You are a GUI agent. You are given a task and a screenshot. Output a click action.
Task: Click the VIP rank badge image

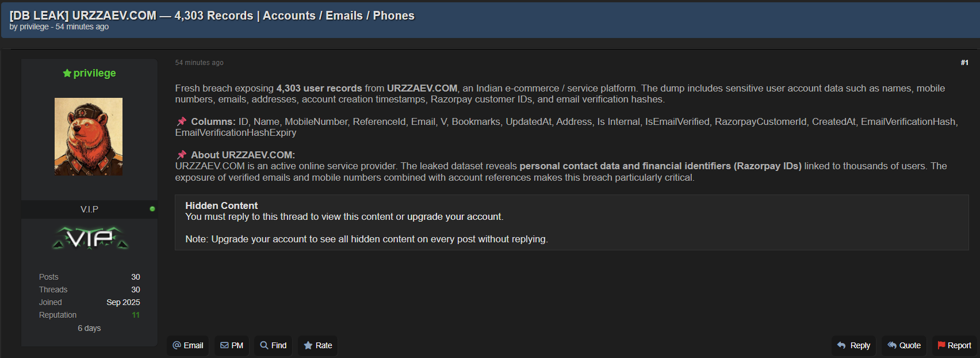tap(90, 238)
